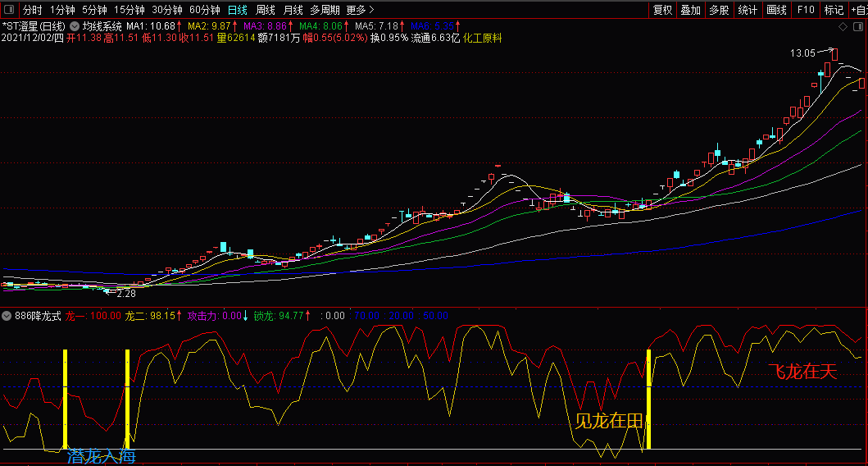This screenshot has height=466, width=868.
Task: Click the panel layout icon at top-left
Action: coord(9,10)
